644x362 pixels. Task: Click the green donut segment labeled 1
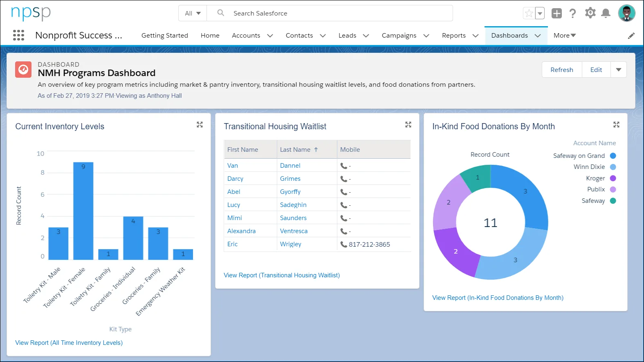pyautogui.click(x=477, y=178)
